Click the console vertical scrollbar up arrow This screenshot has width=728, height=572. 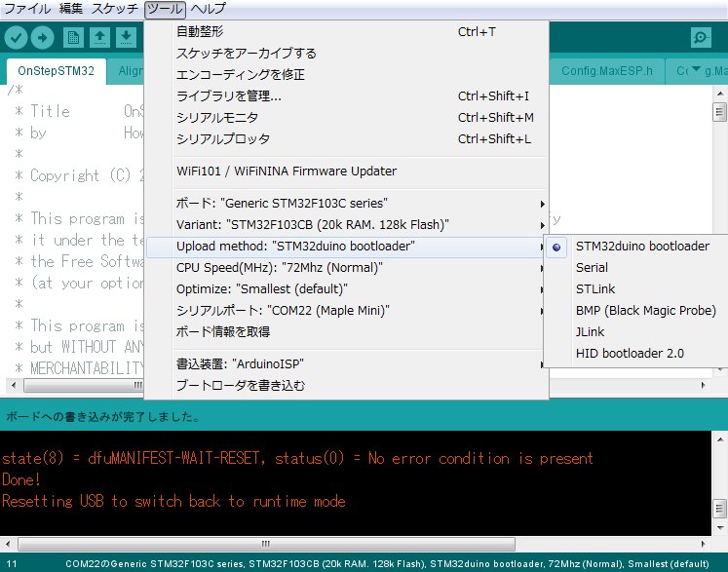click(x=719, y=439)
